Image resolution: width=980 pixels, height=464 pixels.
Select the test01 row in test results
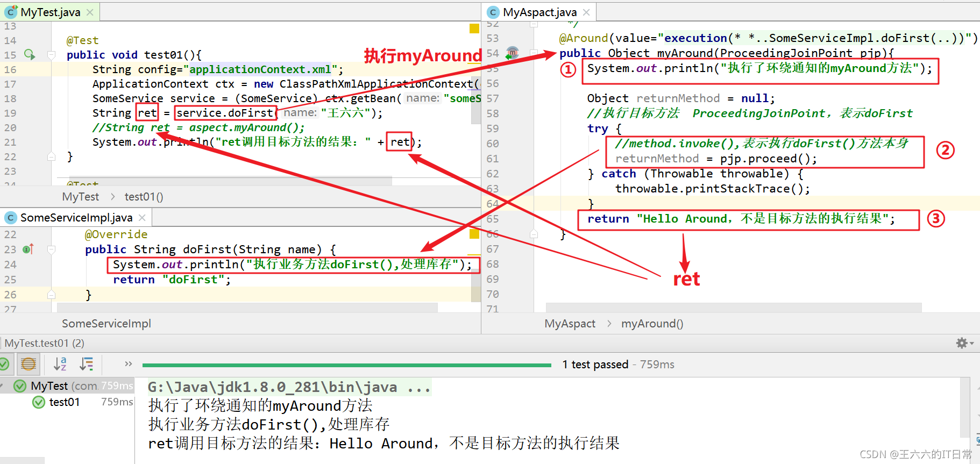point(67,402)
